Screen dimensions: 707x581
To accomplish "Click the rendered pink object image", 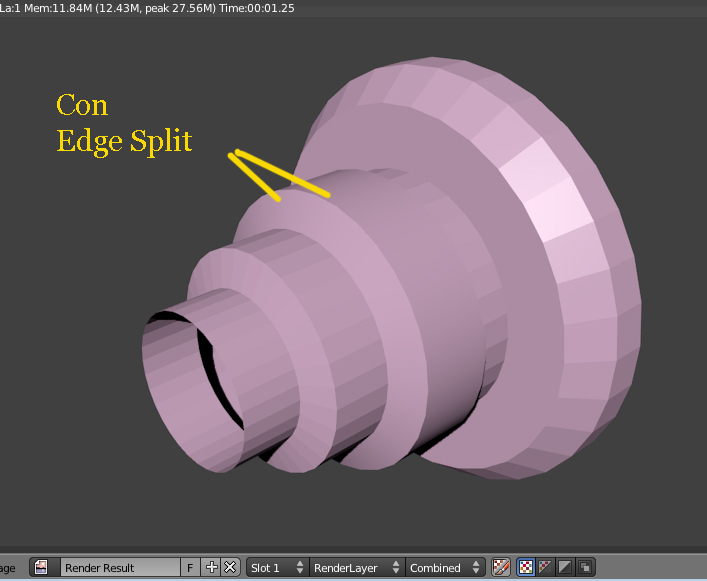I will point(392,270).
